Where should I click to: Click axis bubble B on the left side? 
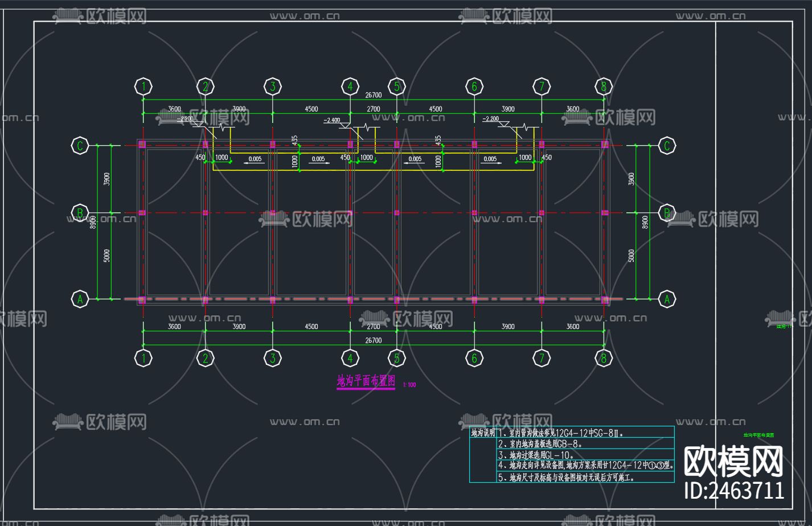coord(80,213)
